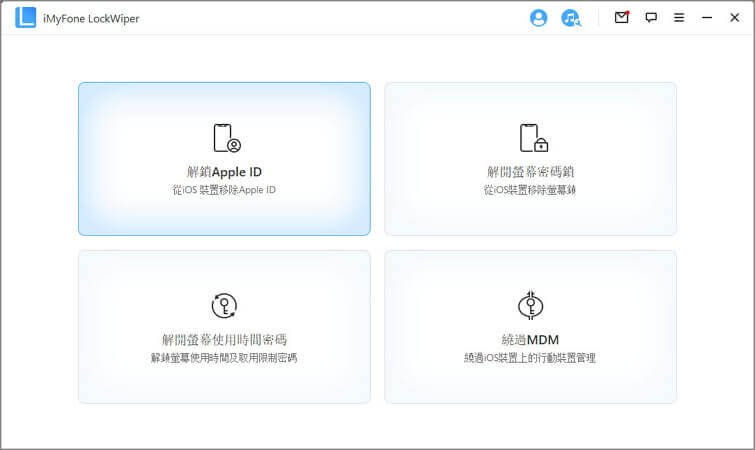This screenshot has height=450, width=755.
Task: Open the feedback chat bubble icon
Action: pos(651,18)
